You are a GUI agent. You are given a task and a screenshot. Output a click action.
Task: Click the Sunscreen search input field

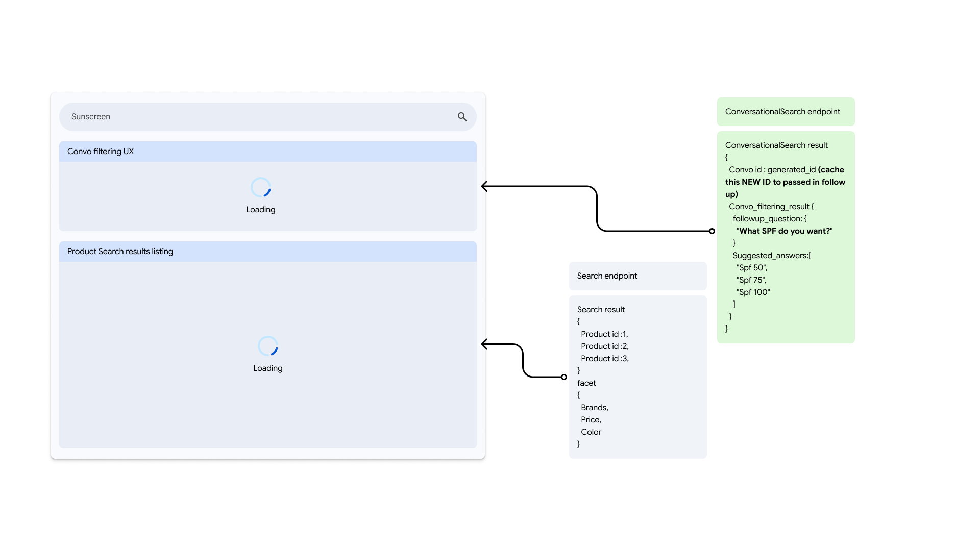[x=255, y=117]
